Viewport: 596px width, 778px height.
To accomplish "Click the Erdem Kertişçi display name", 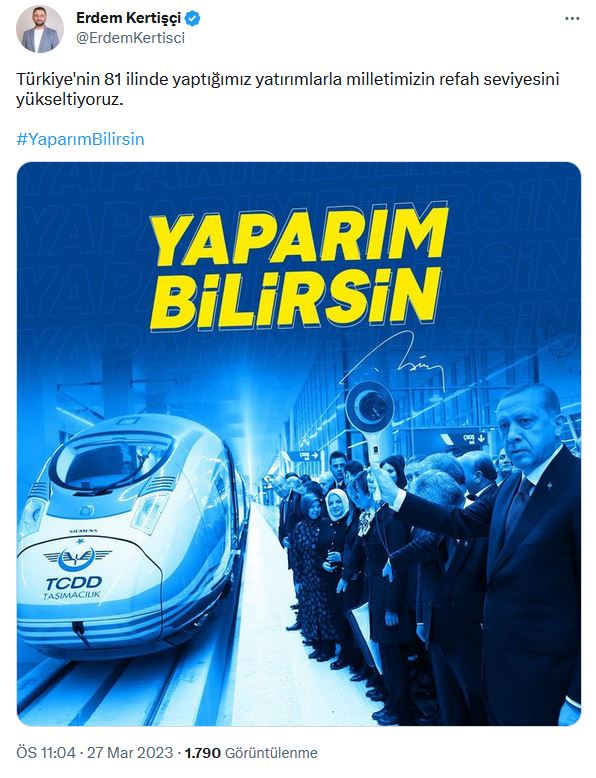I will [x=129, y=18].
